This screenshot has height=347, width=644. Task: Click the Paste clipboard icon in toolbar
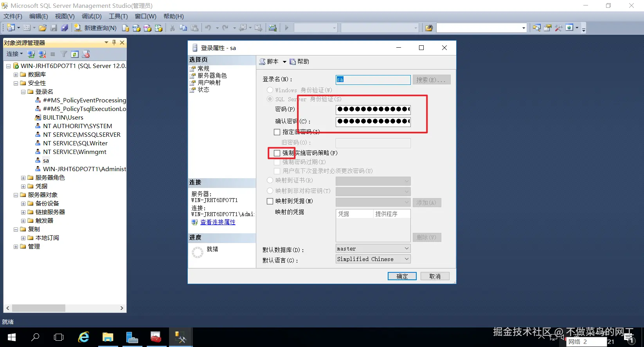point(194,28)
